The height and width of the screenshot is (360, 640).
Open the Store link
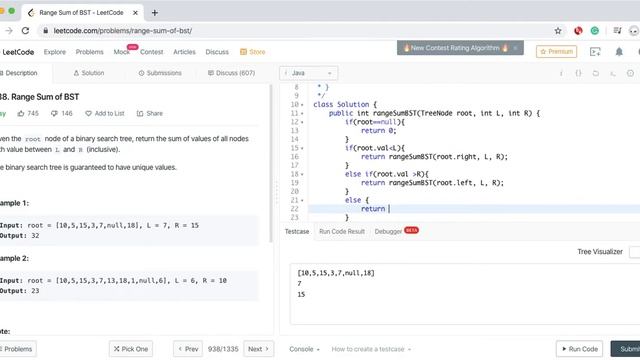[253, 52]
